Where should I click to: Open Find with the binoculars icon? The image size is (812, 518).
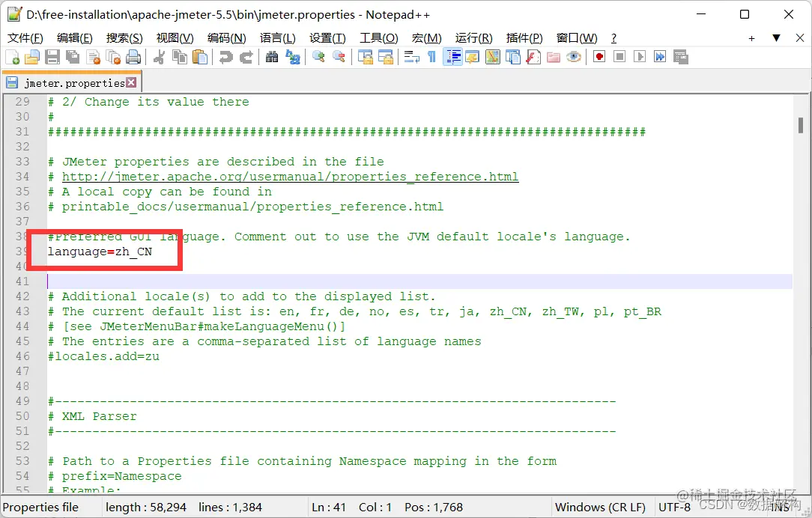272,57
